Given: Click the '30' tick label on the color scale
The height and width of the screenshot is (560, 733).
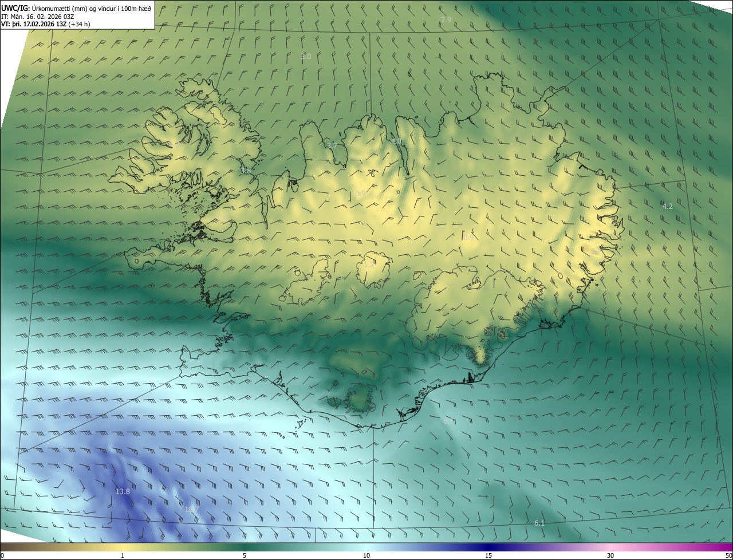Looking at the screenshot, I should click(610, 555).
